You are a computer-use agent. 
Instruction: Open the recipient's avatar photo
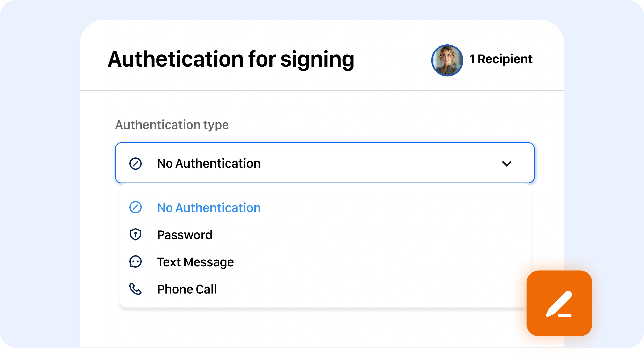(x=447, y=60)
